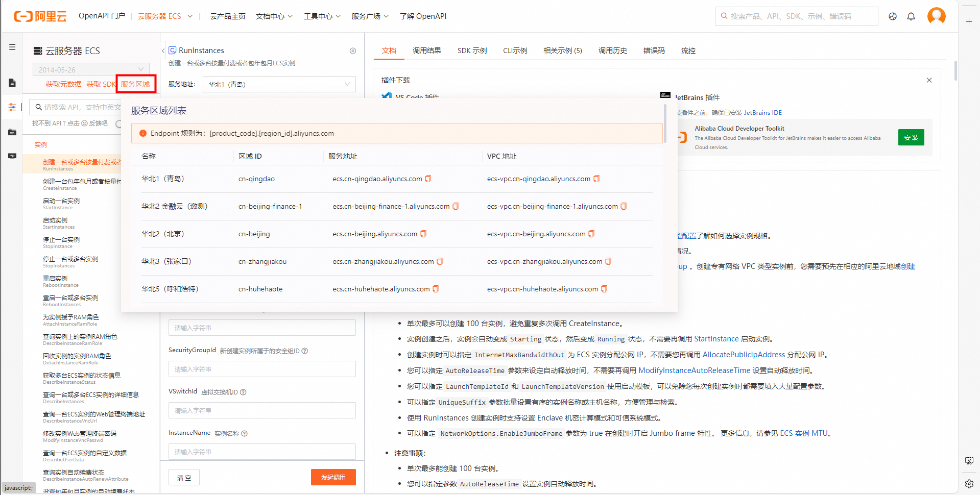The width and height of the screenshot is (980, 495).
Task: Expand the 云服务器 ECS product dropdown
Action: [165, 16]
